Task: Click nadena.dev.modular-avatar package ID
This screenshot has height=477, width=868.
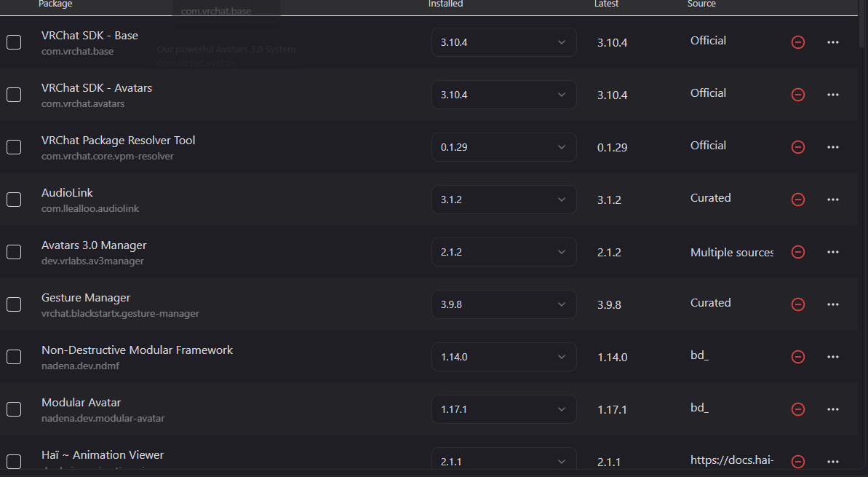Action: tap(103, 418)
